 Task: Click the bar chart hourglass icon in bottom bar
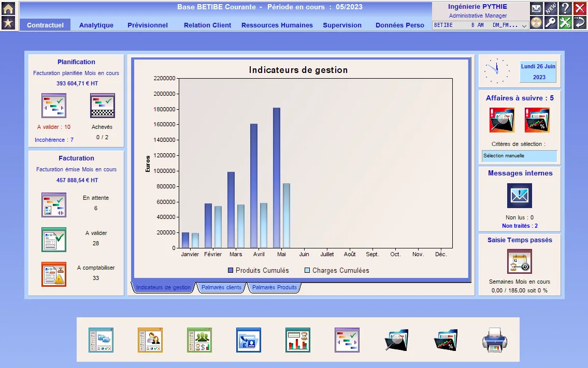tap(298, 340)
